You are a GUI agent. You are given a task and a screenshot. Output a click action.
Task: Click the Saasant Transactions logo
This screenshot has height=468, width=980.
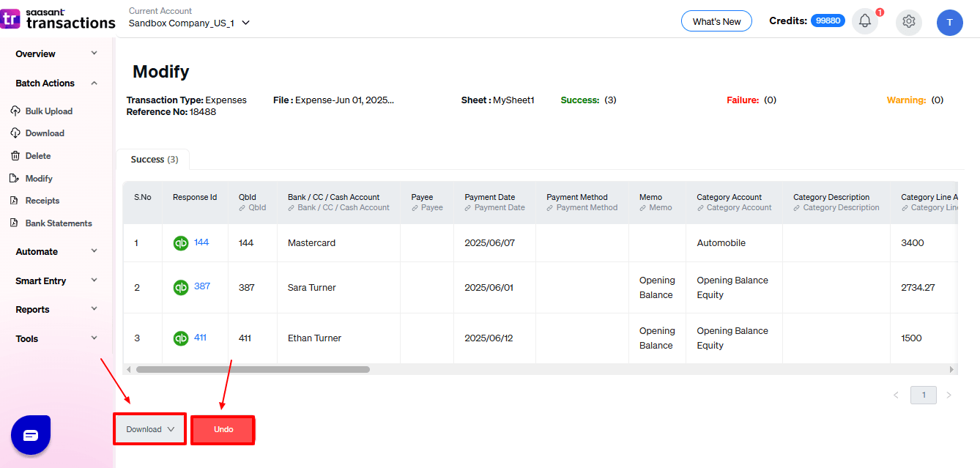click(59, 19)
